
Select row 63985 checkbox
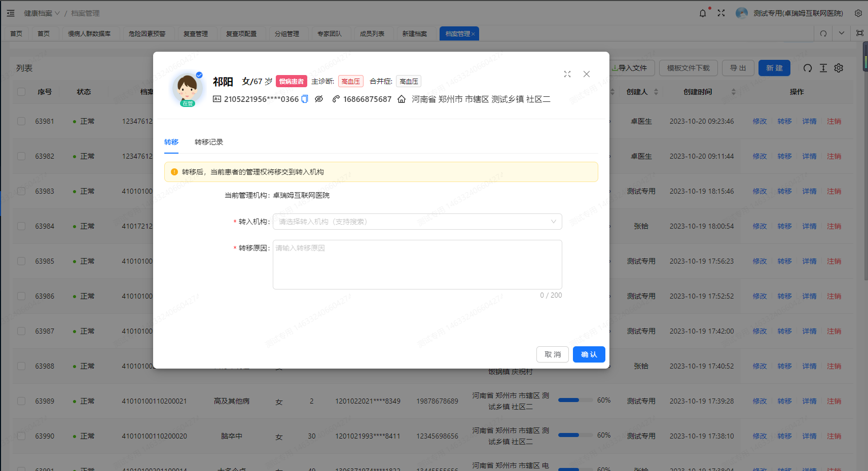[x=21, y=261]
